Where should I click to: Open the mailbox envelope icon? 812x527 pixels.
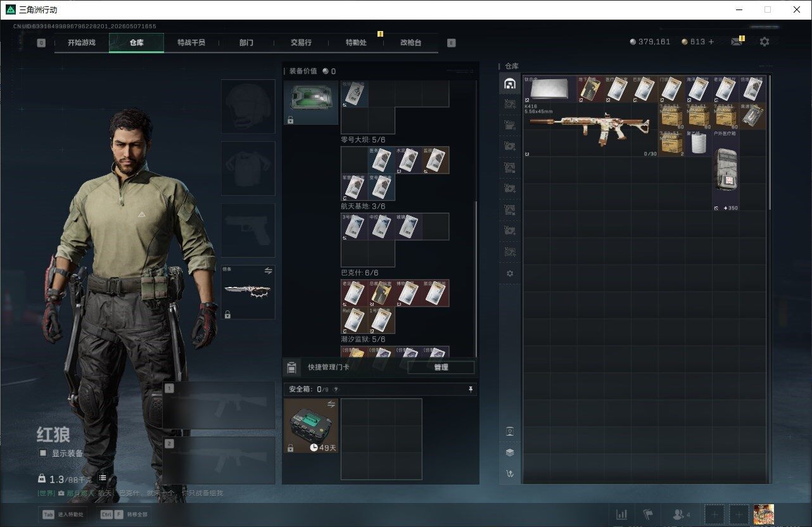coord(737,42)
